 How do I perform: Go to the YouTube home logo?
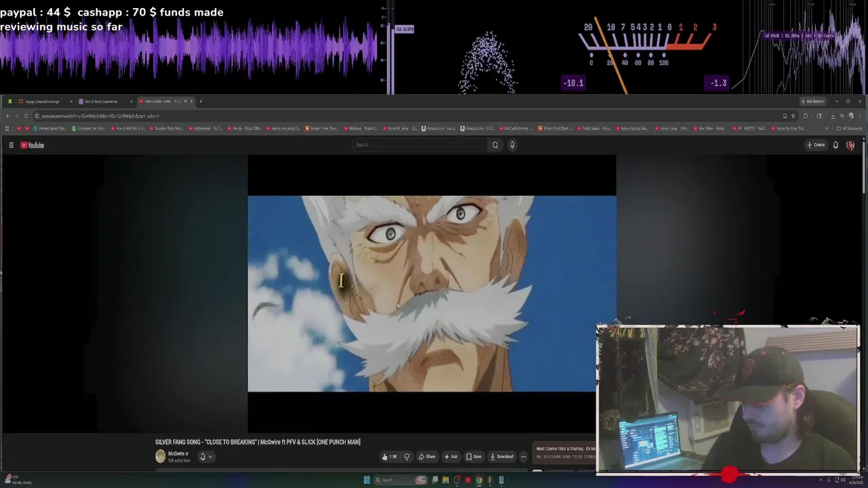pos(32,145)
